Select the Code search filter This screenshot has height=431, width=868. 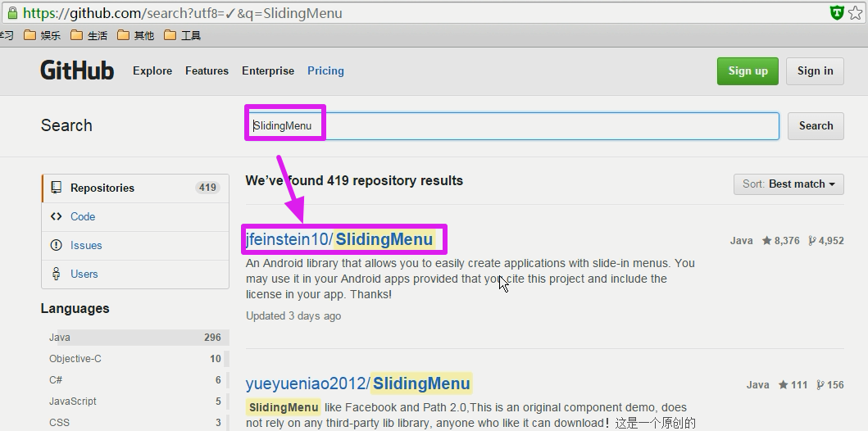click(x=135, y=217)
